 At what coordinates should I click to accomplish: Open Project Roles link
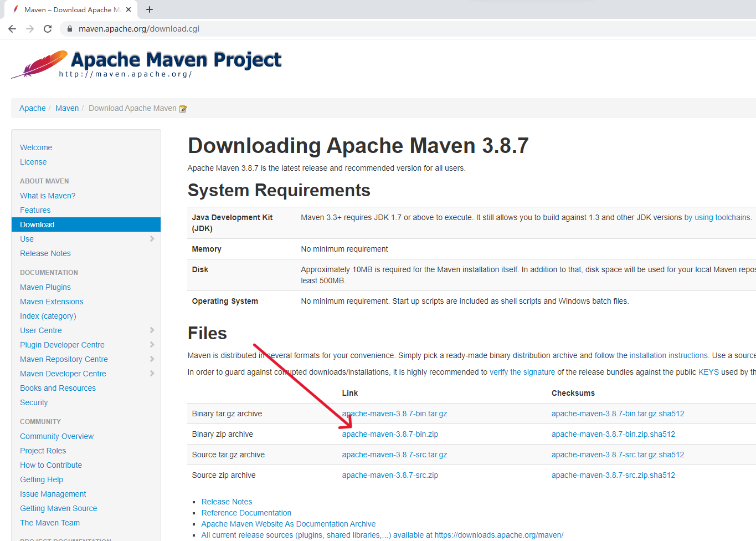click(x=43, y=451)
